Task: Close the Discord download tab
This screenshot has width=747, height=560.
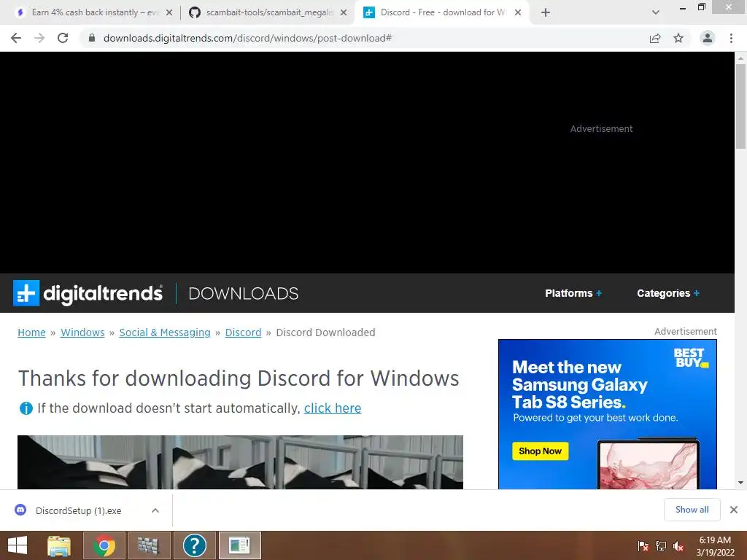Action: (x=518, y=12)
